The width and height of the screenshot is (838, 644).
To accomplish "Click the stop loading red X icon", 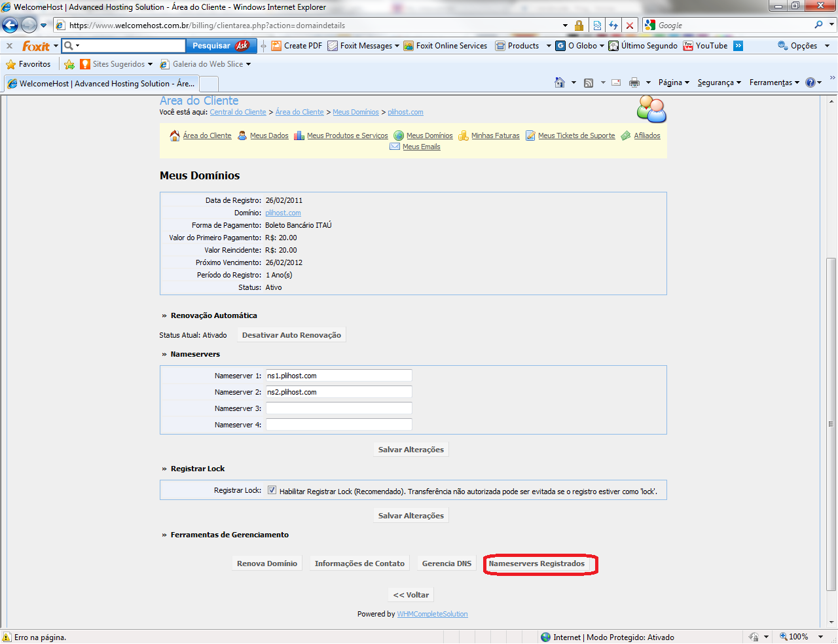I will [630, 26].
